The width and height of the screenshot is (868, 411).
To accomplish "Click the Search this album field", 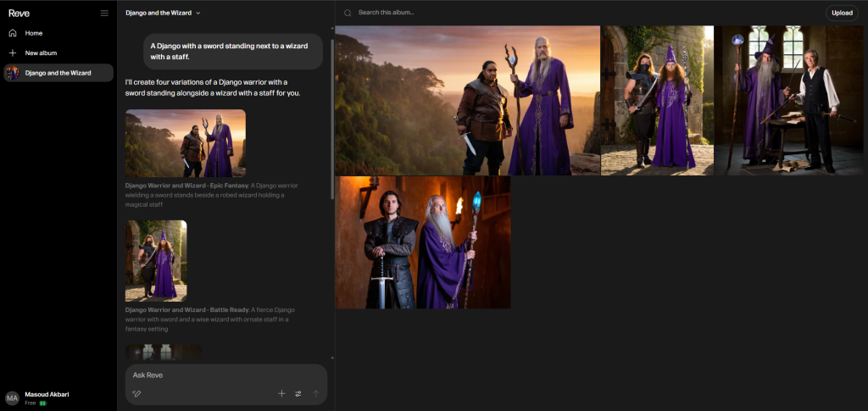I will (x=424, y=13).
